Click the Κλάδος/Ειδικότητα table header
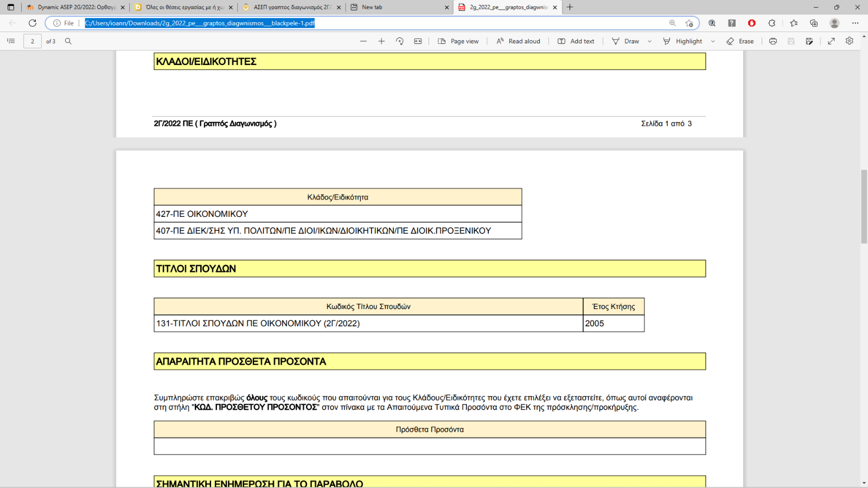Viewport: 868px width, 488px height. [x=338, y=197]
